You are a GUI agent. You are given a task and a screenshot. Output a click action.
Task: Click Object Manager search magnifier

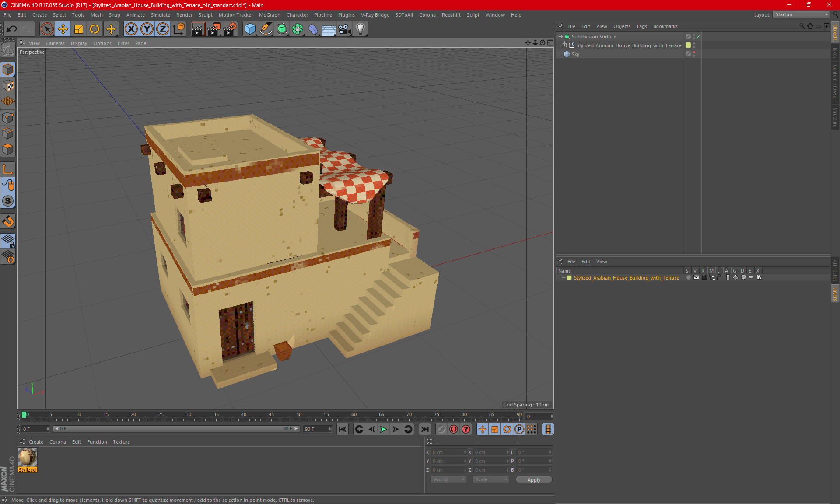tap(801, 26)
